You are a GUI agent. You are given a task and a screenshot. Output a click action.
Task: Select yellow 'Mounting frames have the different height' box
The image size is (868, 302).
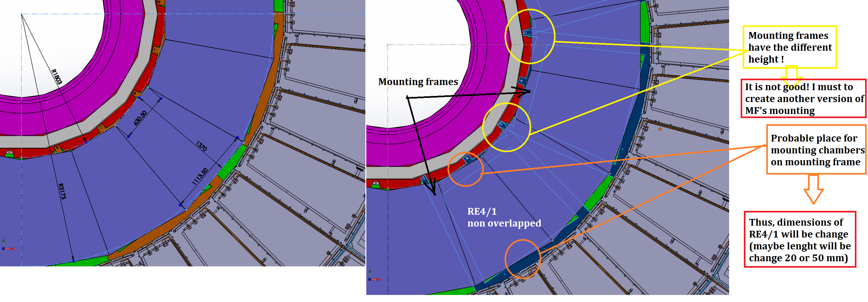[x=789, y=47]
